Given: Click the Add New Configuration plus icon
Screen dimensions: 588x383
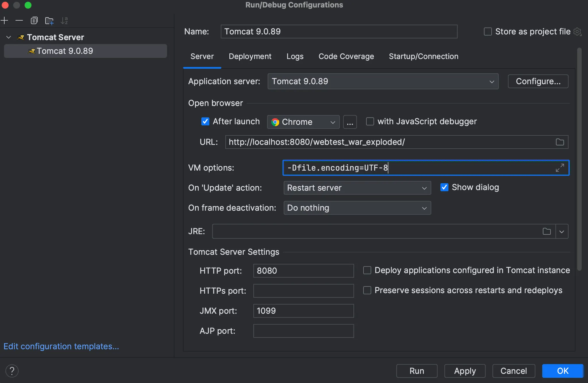Looking at the screenshot, I should (5, 21).
